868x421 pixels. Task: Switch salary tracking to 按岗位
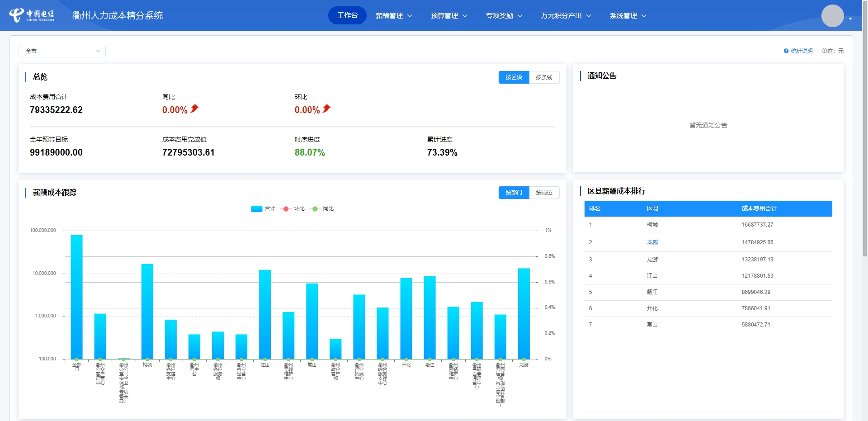point(544,193)
